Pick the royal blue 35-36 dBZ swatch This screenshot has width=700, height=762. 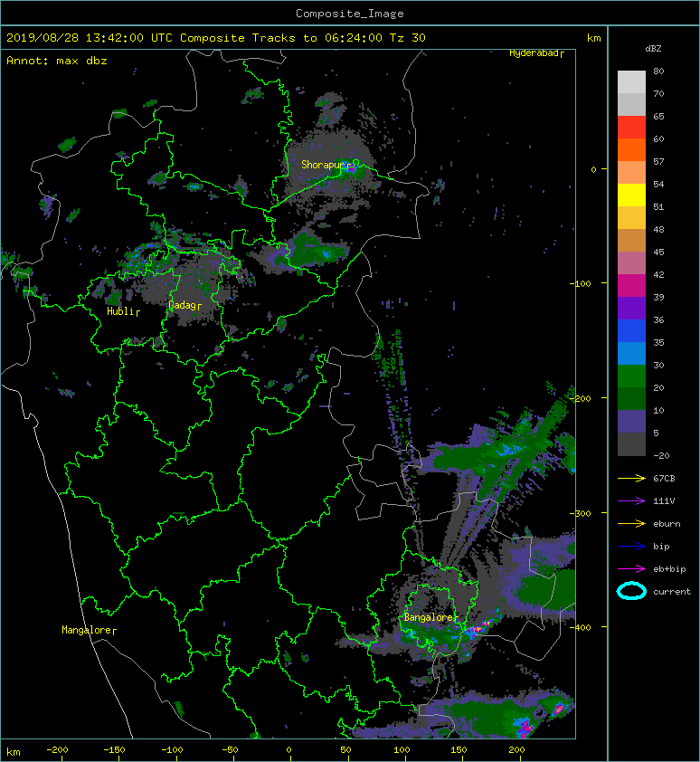pyautogui.click(x=631, y=330)
